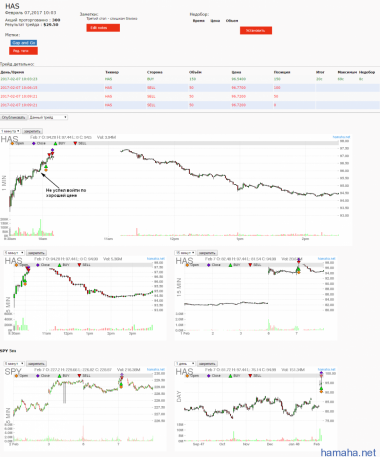Expand the Данный трейд dropdown

pos(48,117)
